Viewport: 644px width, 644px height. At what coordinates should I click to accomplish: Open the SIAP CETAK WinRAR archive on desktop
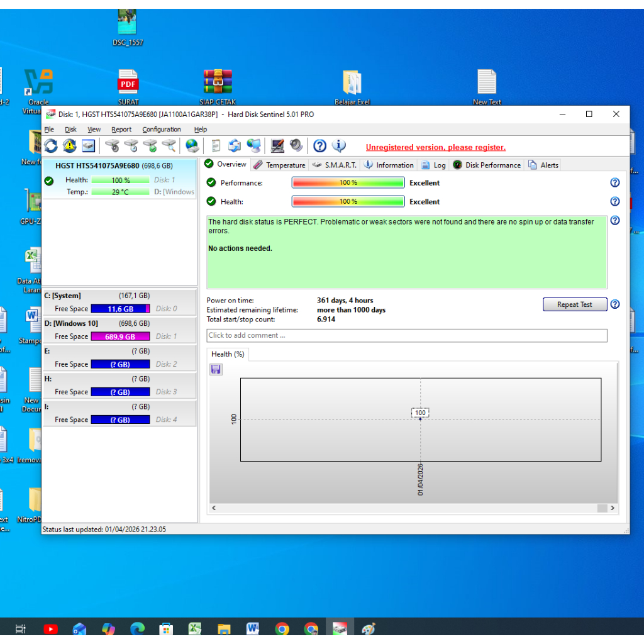pos(218,87)
